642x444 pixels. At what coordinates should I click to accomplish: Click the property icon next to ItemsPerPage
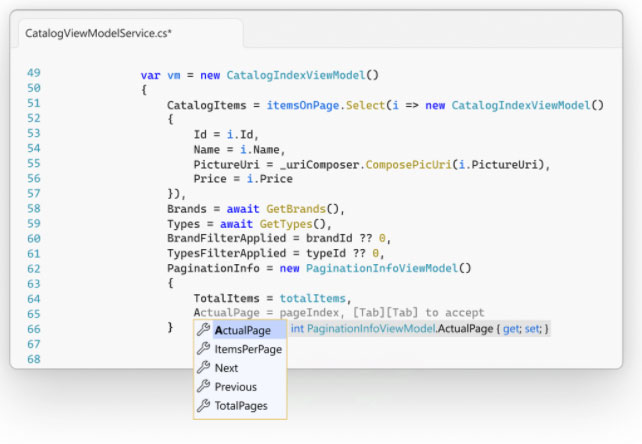(x=203, y=349)
